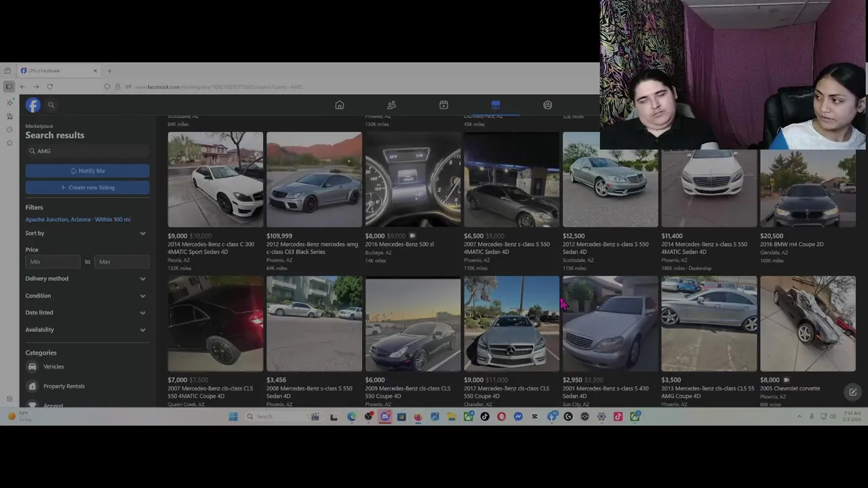The height and width of the screenshot is (488, 868).
Task: Open the $8,000 2016 Mercedes 500 sl photo
Action: pos(413,179)
